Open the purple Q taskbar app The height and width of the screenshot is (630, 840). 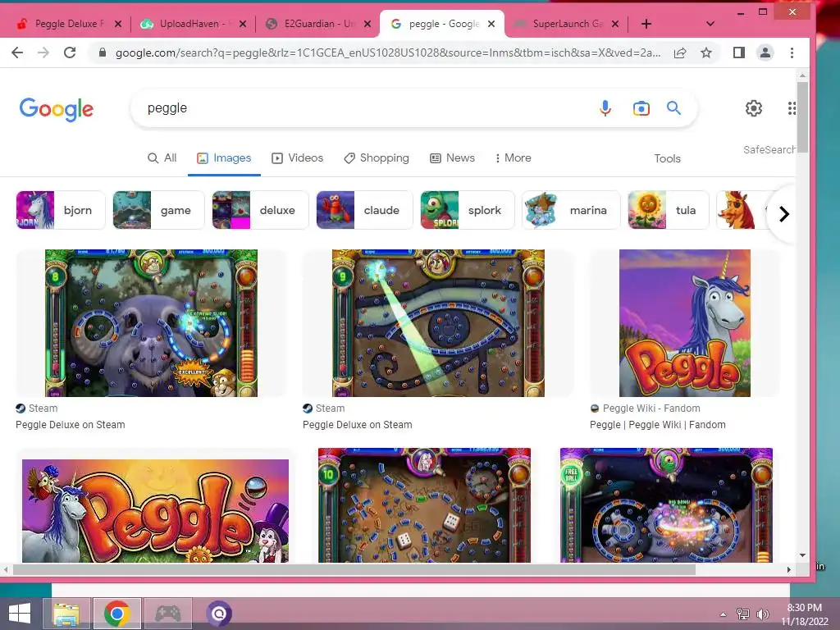[218, 614]
